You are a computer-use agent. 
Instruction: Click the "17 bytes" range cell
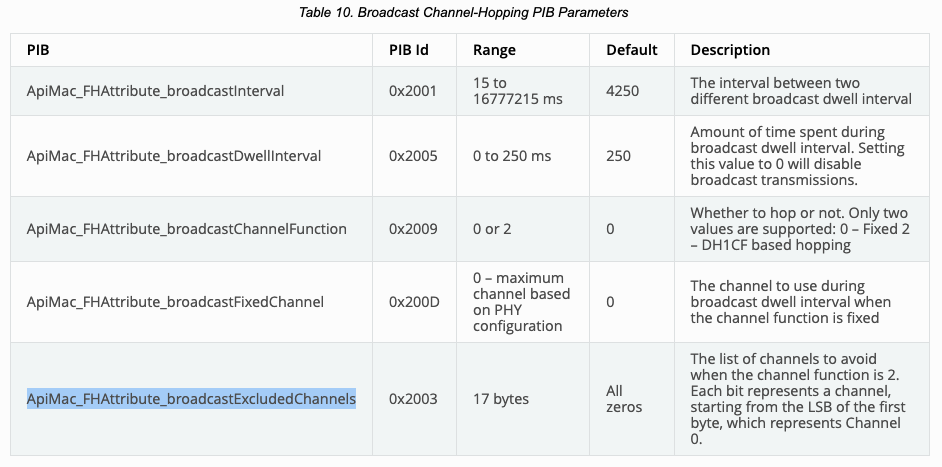501,399
